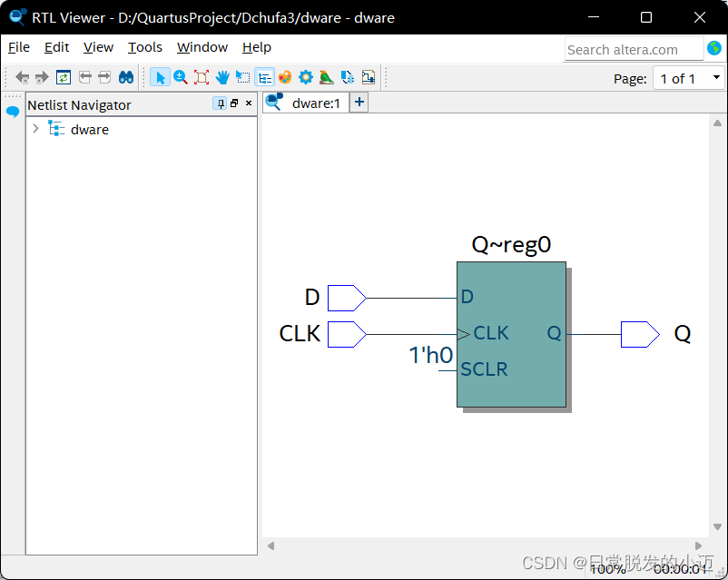Open the Tools menu
The width and height of the screenshot is (728, 580).
(x=145, y=47)
